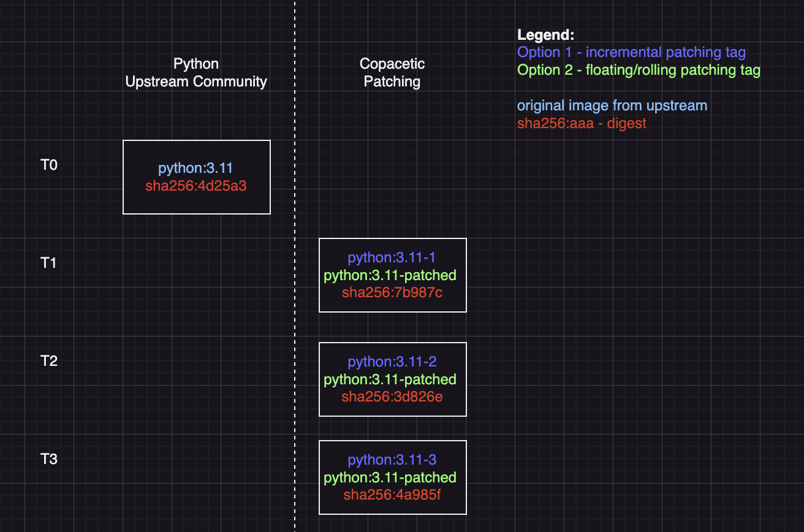804x532 pixels.
Task: Click the T2 timeline label
Action: 49,361
